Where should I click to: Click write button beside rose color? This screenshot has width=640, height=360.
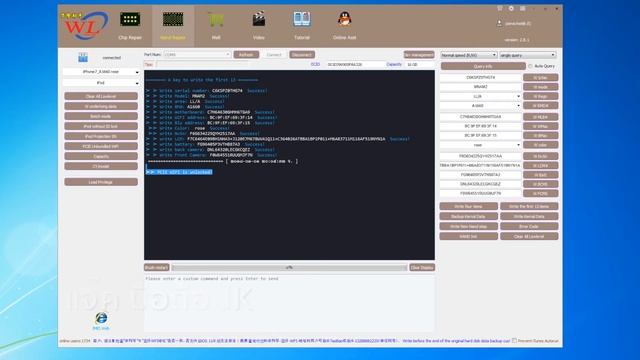coord(540,145)
